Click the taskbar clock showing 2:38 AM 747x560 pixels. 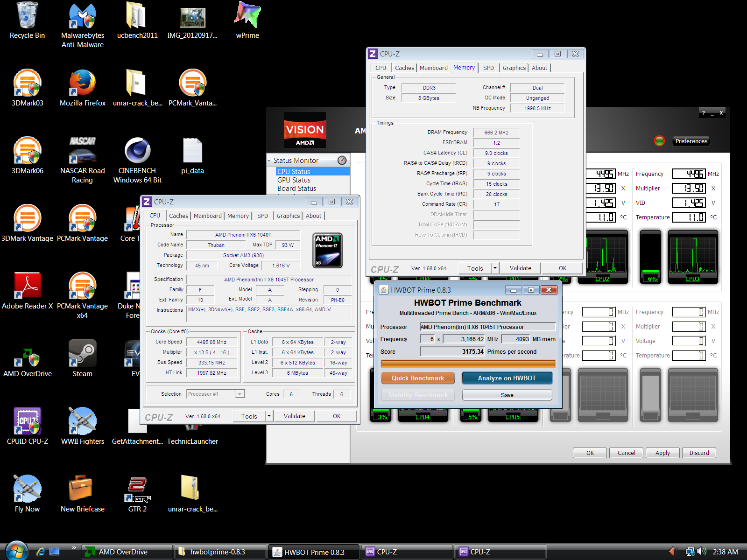coord(725,552)
